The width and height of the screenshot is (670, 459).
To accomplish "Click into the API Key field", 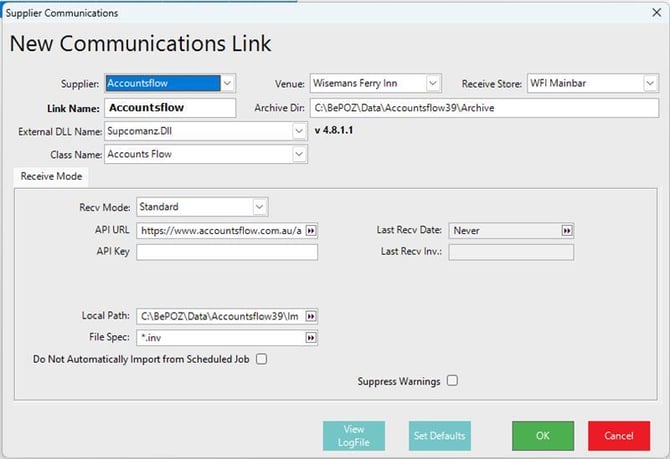I will tap(227, 253).
